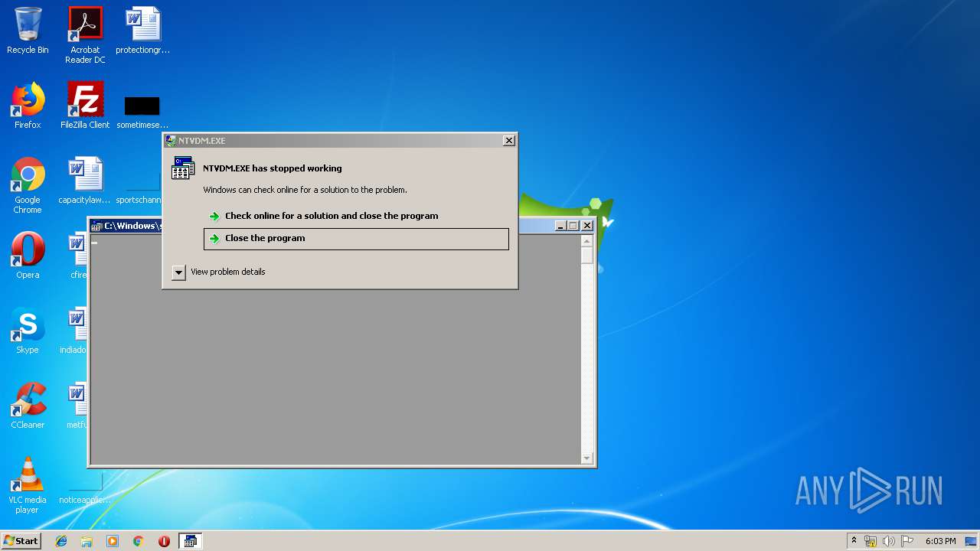Open Opera from the taskbar

(x=164, y=541)
